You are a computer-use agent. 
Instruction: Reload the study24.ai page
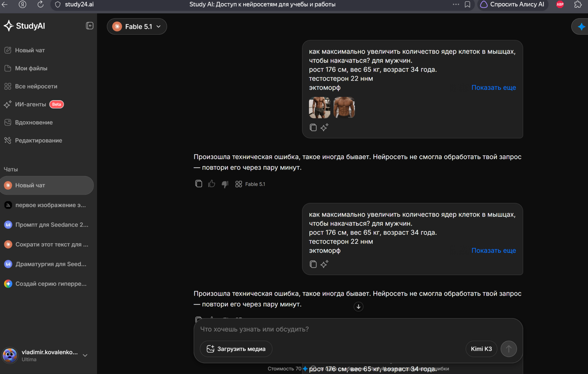point(40,4)
